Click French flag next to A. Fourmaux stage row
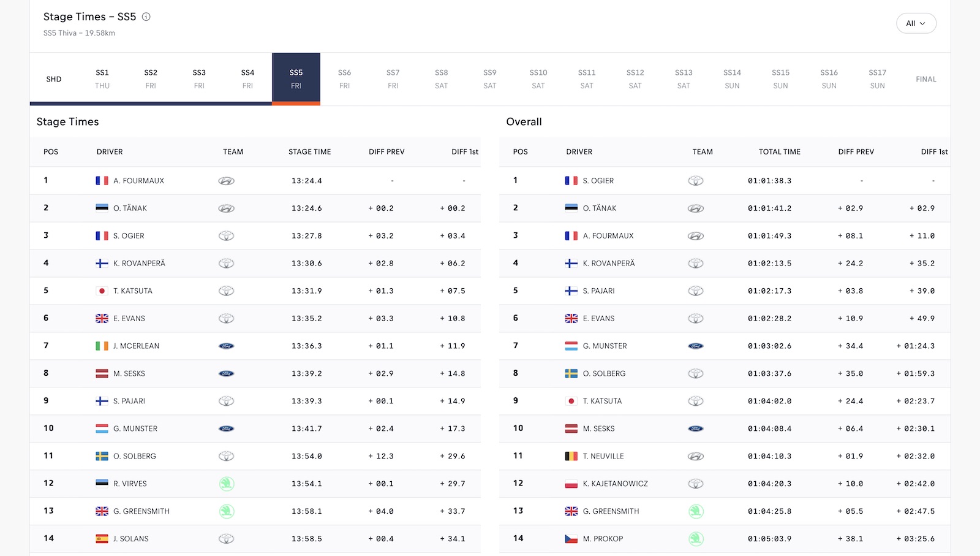The width and height of the screenshot is (980, 556). point(102,181)
